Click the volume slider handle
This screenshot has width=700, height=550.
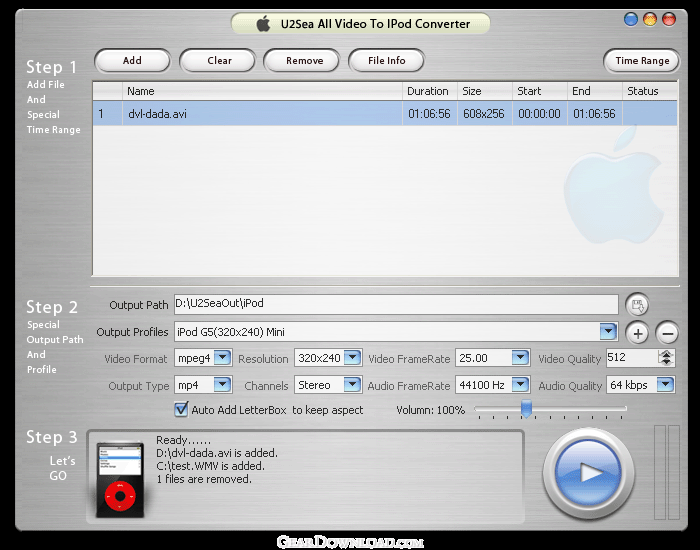[526, 409]
